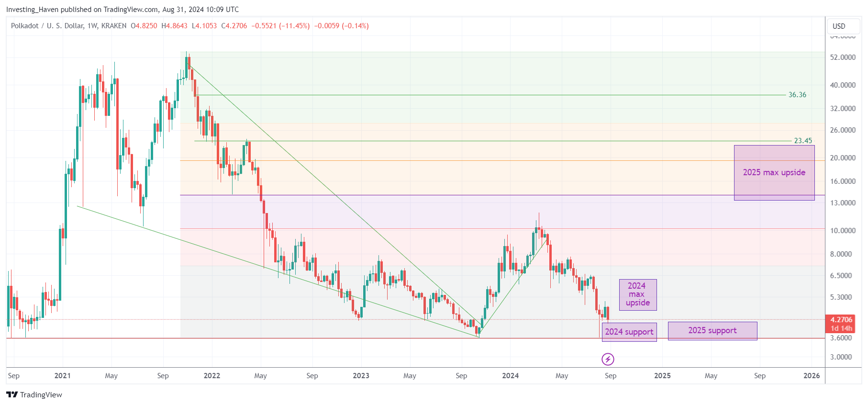Click the lightning bolt event marker icon
The width and height of the screenshot is (868, 405).
tap(608, 359)
